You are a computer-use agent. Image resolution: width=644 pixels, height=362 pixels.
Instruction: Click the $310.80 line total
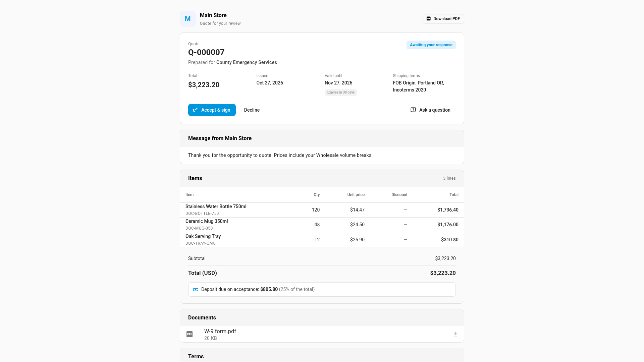450,240
